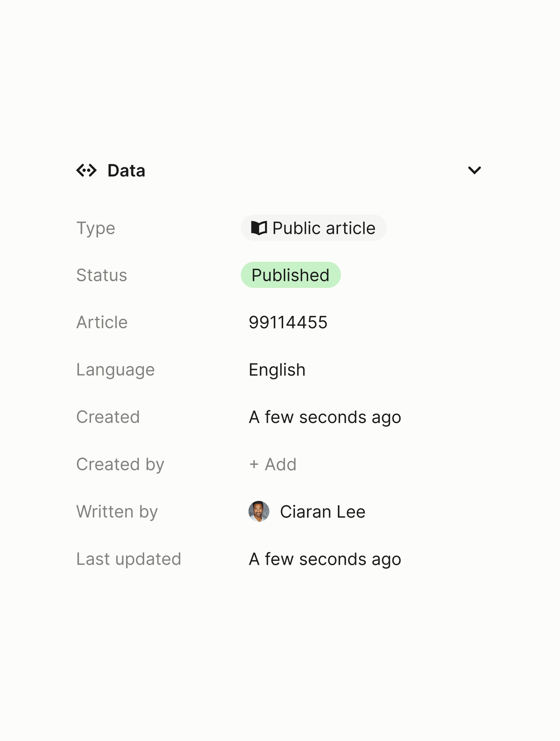The height and width of the screenshot is (741, 560).
Task: Open the Published status badge
Action: coord(290,275)
